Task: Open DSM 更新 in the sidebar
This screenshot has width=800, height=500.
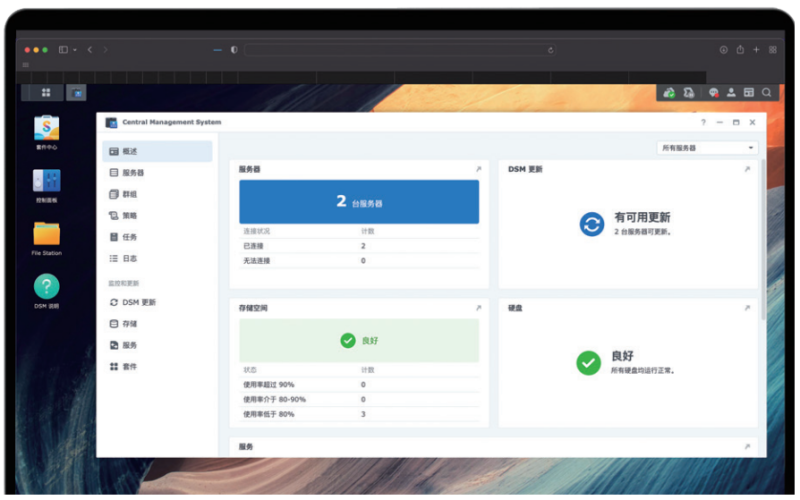Action: coord(157,303)
